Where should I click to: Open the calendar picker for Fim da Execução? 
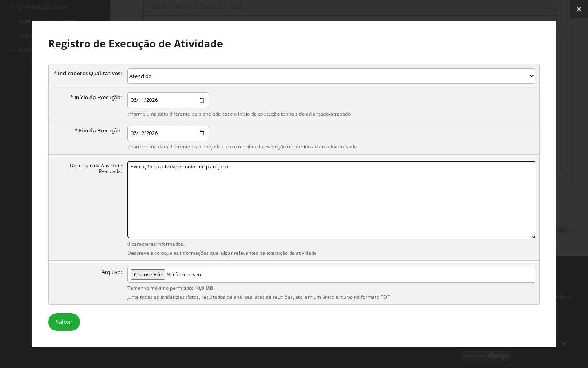pyautogui.click(x=202, y=133)
